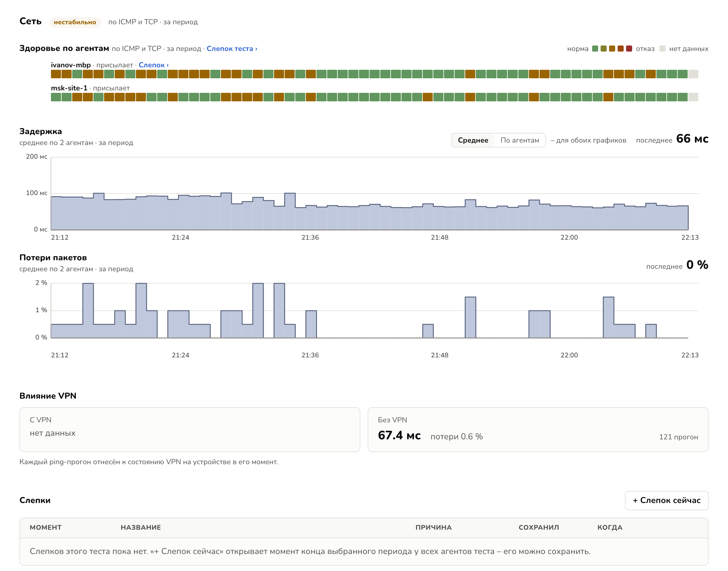Click the last gray no-data cell of msk-site-1
This screenshot has width=728, height=571.
[693, 97]
